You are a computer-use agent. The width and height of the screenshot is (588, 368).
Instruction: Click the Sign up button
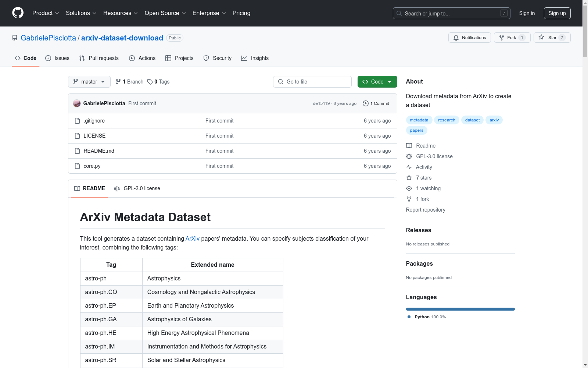point(557,13)
